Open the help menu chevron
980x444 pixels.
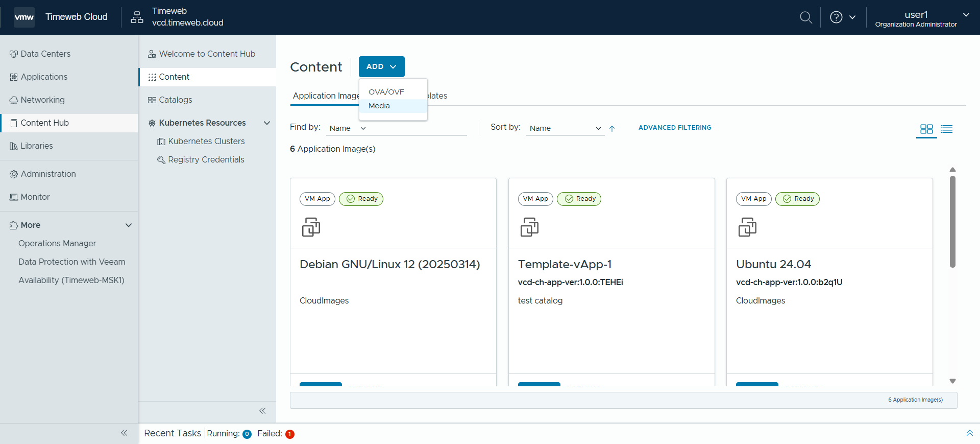click(x=852, y=17)
